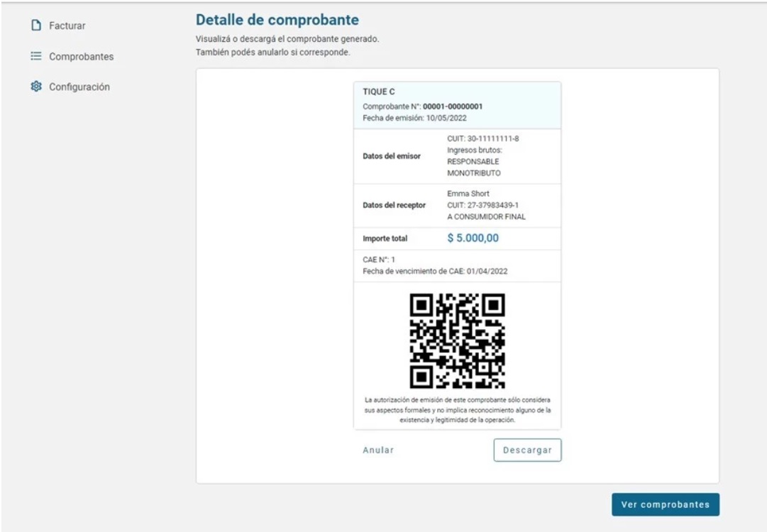The image size is (767, 532).
Task: Click the Fecha de vencimiento de CAE line
Action: [435, 272]
